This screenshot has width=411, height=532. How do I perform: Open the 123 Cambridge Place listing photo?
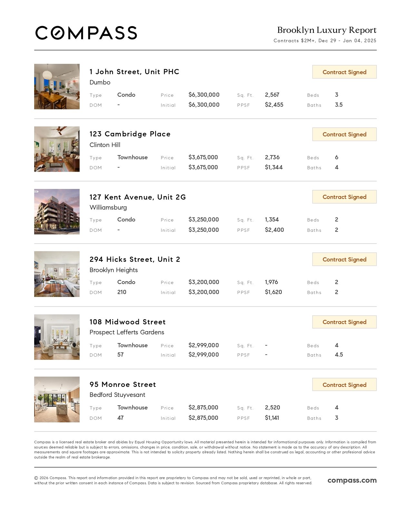coord(57,149)
